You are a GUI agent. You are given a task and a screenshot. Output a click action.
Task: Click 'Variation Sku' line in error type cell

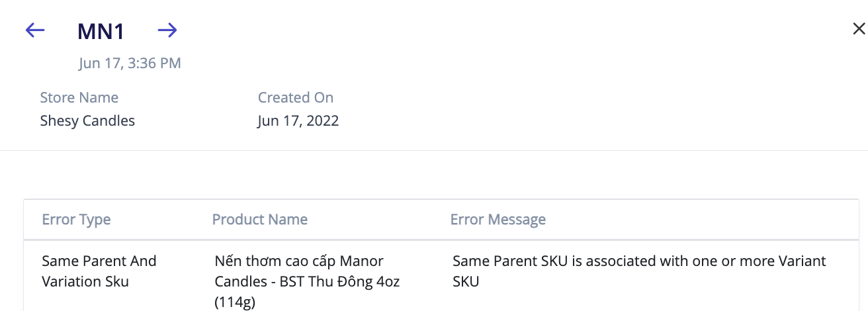click(85, 281)
